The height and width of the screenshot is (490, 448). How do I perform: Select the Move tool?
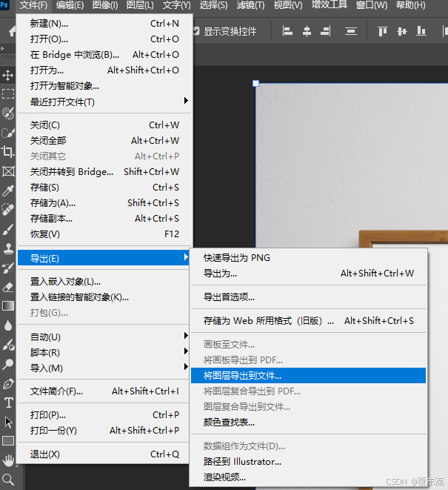coord(8,76)
